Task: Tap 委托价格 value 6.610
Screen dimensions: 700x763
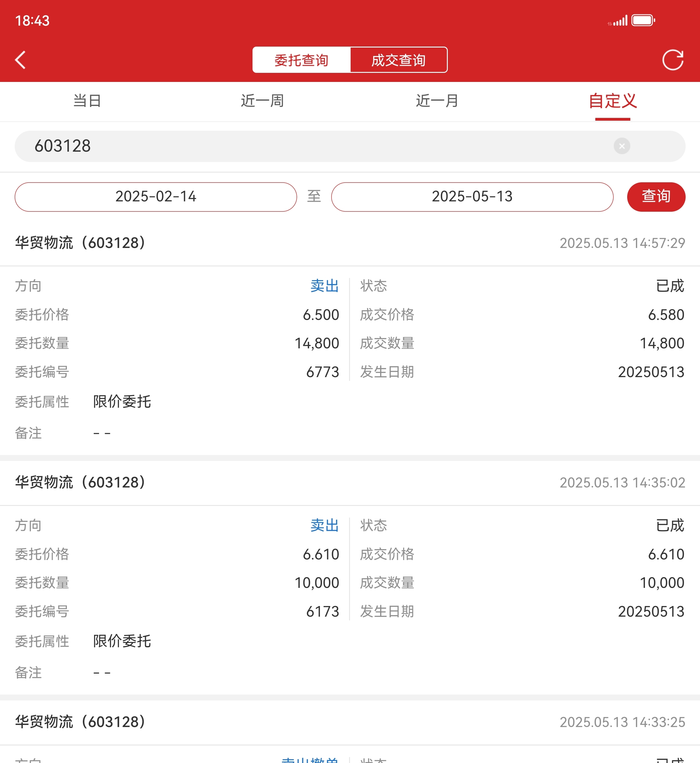Action: click(x=321, y=554)
